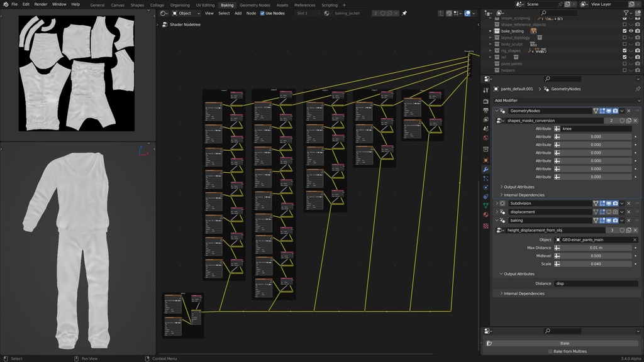Click the New Collection icon in the Outliner
This screenshot has height=362, width=644.
coord(638,13)
